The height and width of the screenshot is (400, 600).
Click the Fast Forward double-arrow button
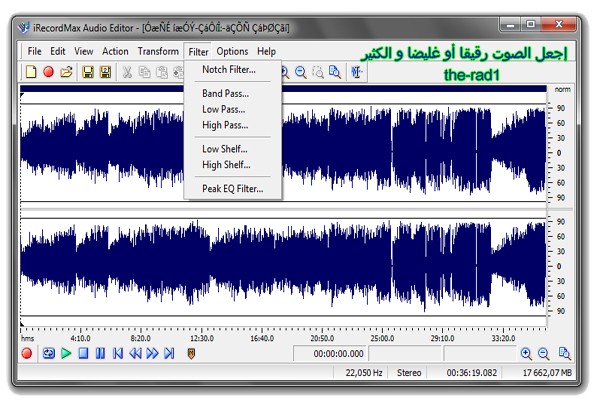152,353
